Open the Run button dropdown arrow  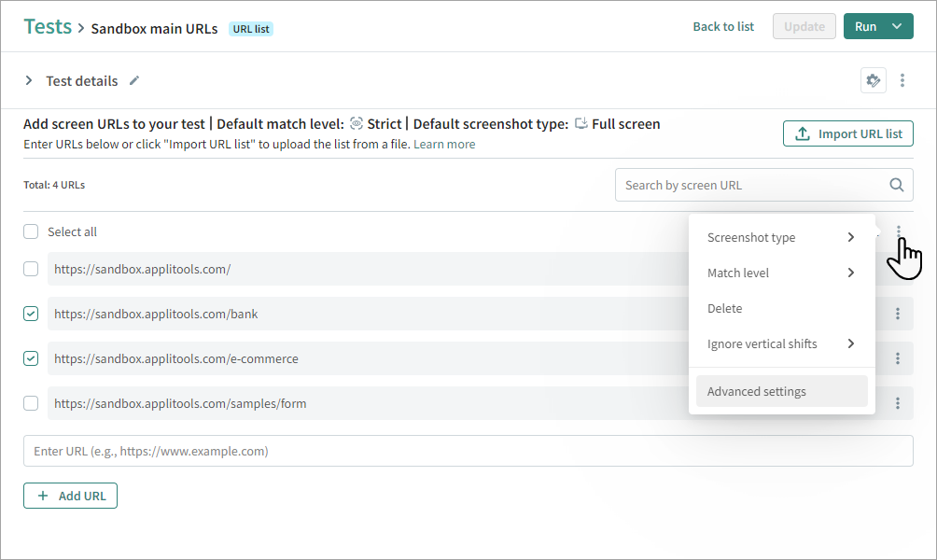tap(897, 26)
